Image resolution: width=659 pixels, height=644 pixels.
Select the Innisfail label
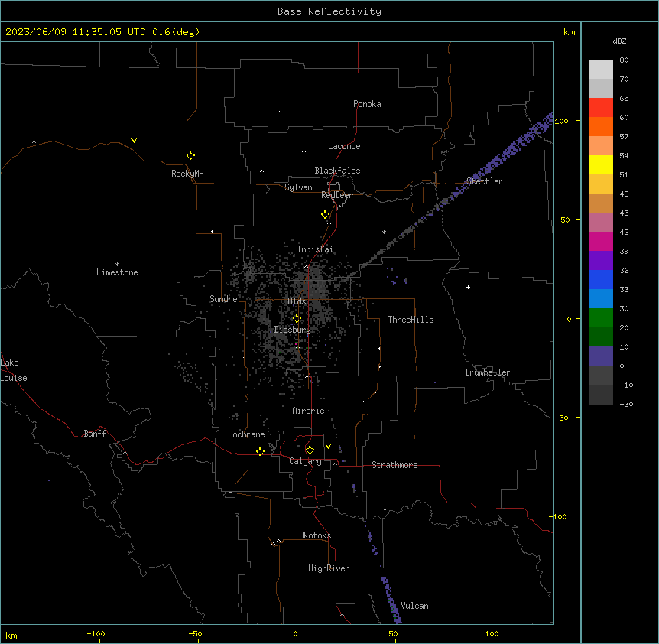click(317, 249)
